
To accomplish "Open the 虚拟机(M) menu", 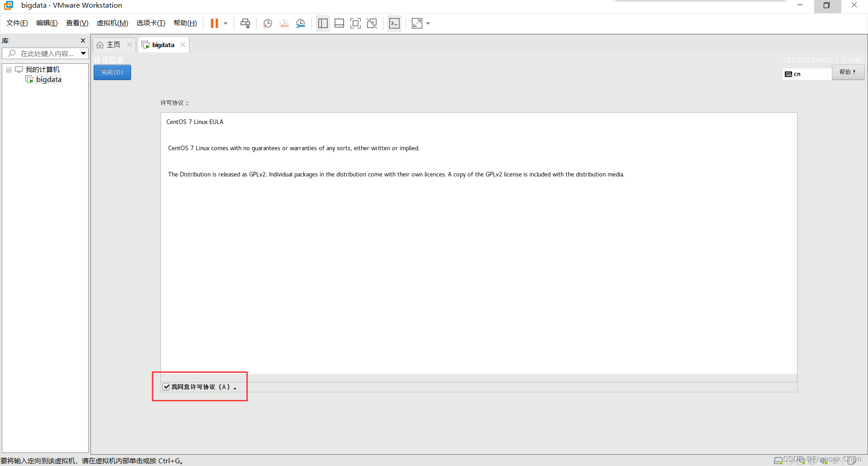I will click(x=113, y=23).
